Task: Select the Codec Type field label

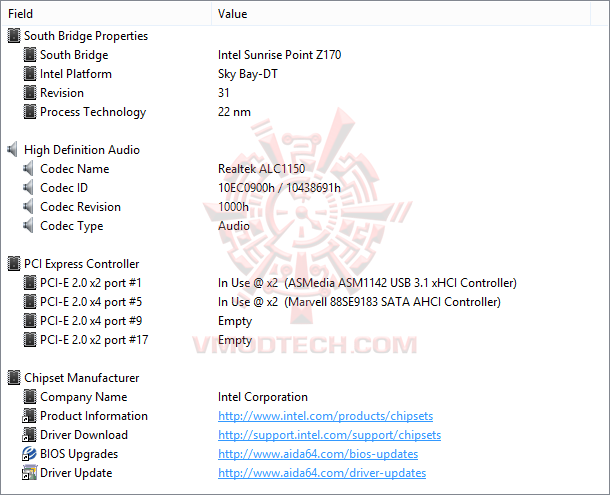Action: click(x=72, y=226)
